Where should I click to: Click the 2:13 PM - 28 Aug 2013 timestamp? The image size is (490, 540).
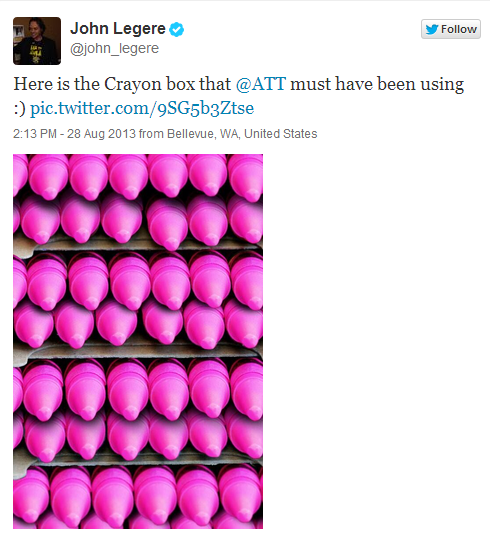74,134
